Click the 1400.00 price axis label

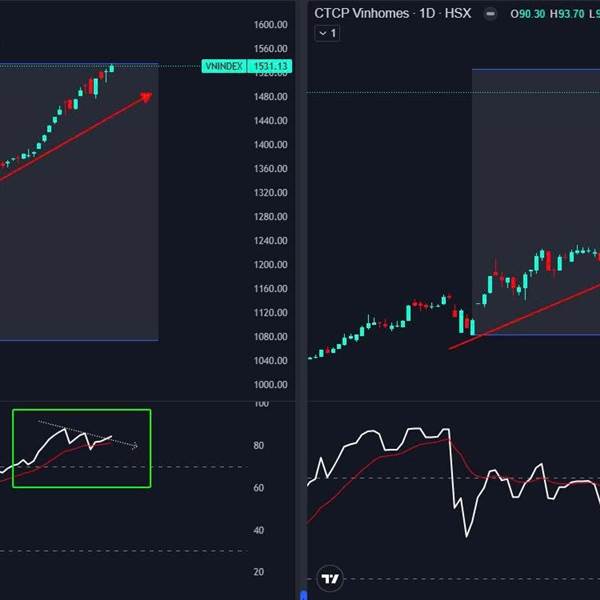271,145
